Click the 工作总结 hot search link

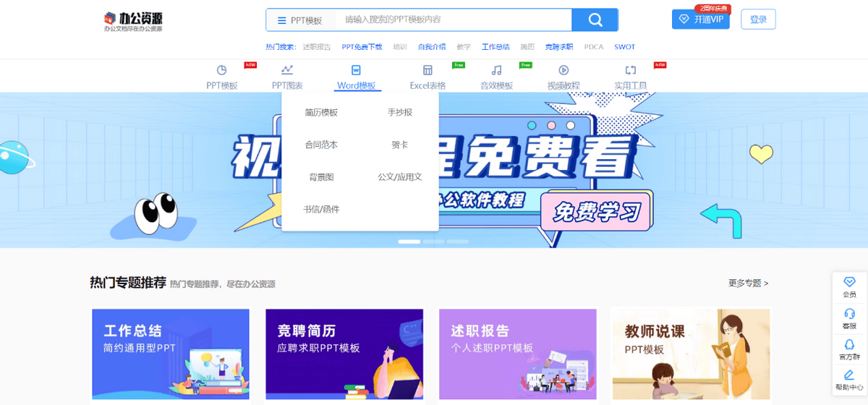tap(495, 47)
